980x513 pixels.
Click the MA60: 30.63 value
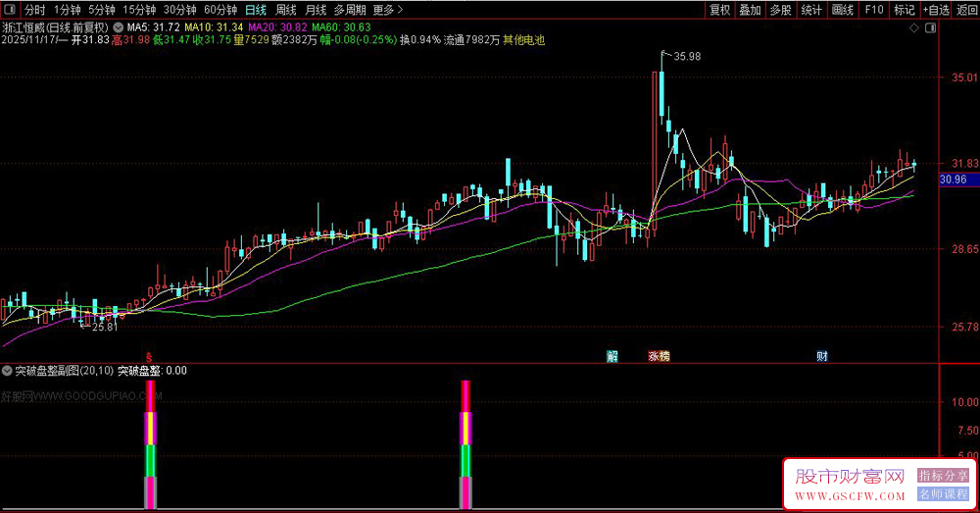[x=341, y=27]
